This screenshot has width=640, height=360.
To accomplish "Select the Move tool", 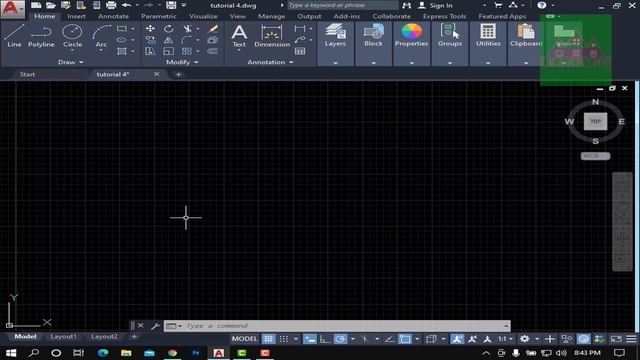I will [150, 29].
